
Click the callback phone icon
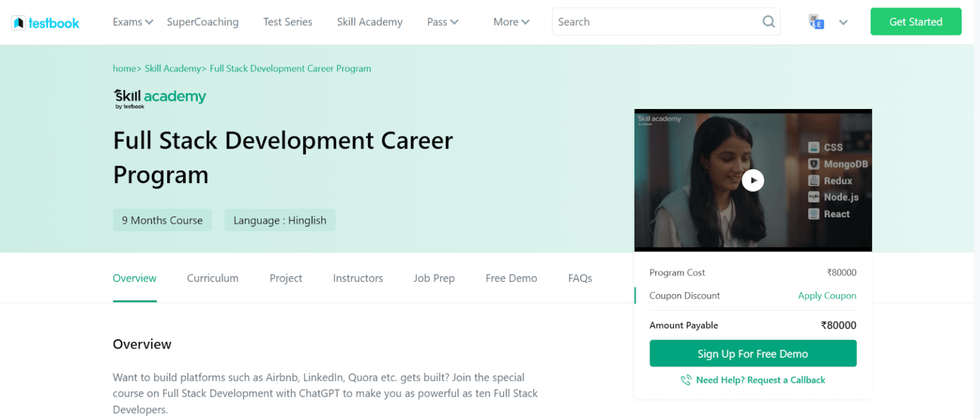[686, 379]
